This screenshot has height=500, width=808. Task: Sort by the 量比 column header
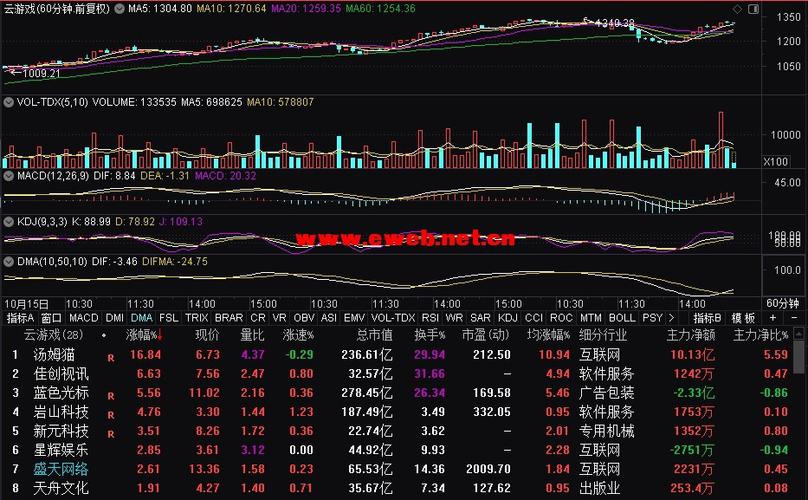pyautogui.click(x=252, y=335)
